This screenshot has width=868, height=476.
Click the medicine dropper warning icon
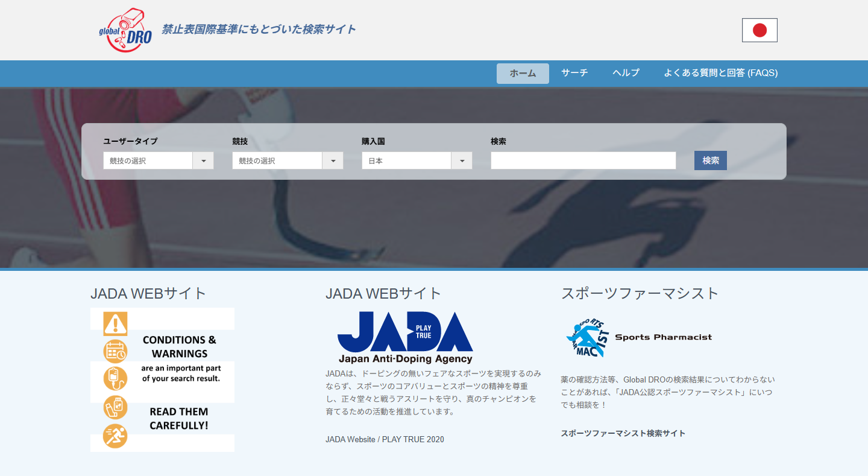115,378
